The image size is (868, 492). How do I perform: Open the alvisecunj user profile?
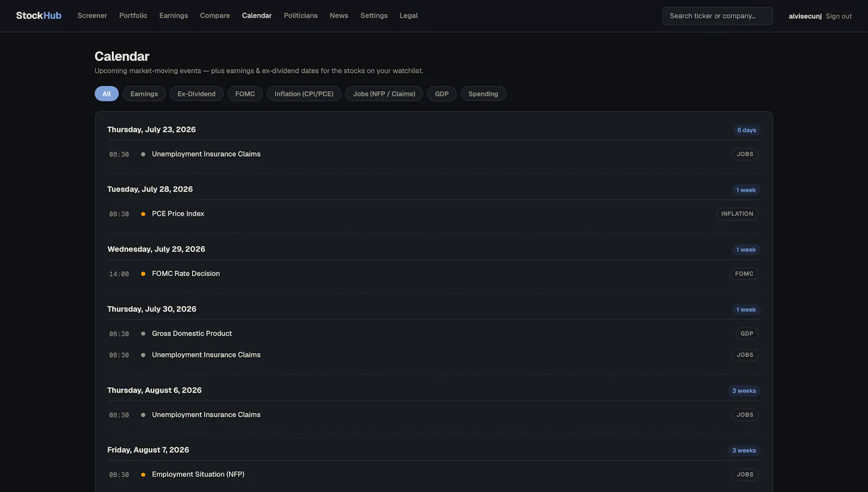[805, 16]
